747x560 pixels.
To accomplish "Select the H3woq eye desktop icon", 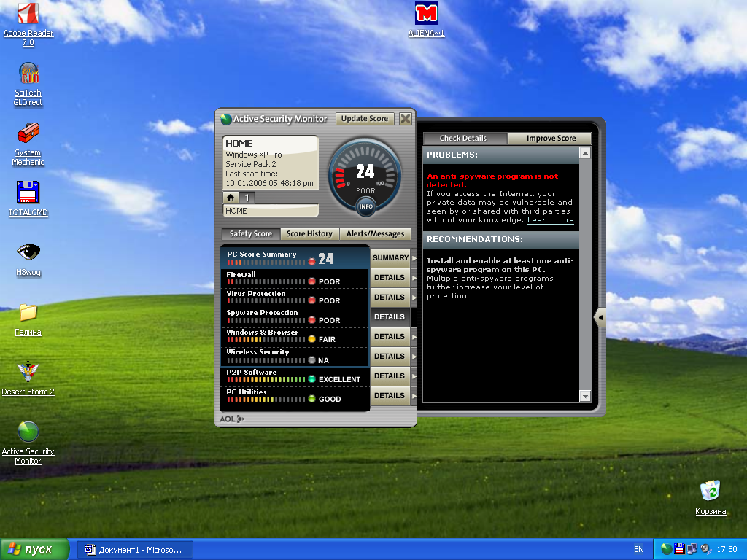I will 28,260.
